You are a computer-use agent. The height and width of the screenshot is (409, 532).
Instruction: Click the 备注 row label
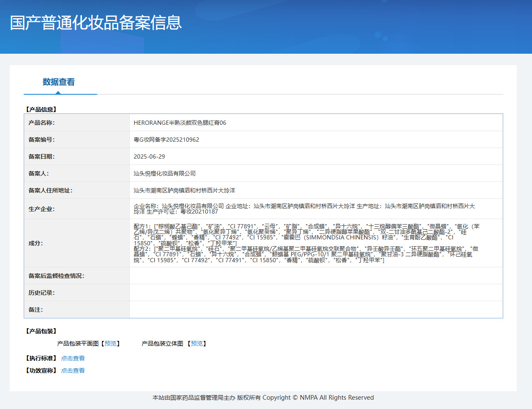click(x=35, y=310)
